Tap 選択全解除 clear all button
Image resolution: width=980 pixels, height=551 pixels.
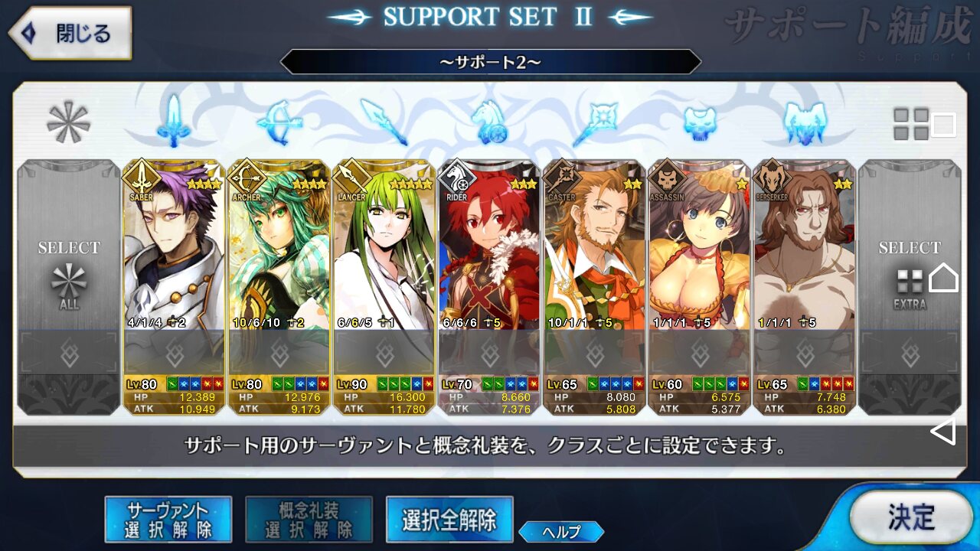click(x=449, y=520)
